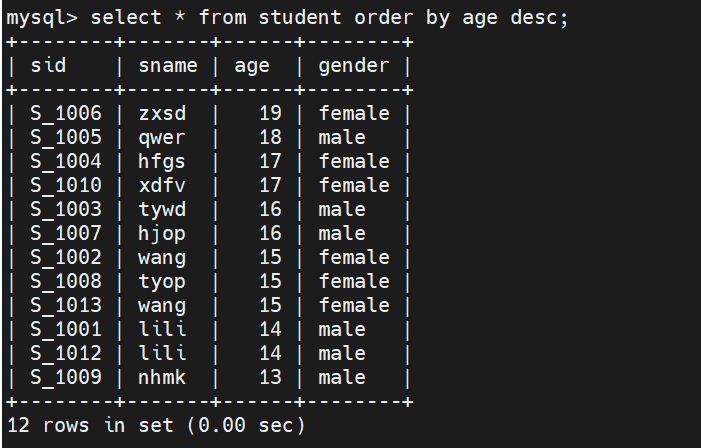The image size is (701, 448).
Task: Select the S_1010 student ID
Action: coord(66,185)
